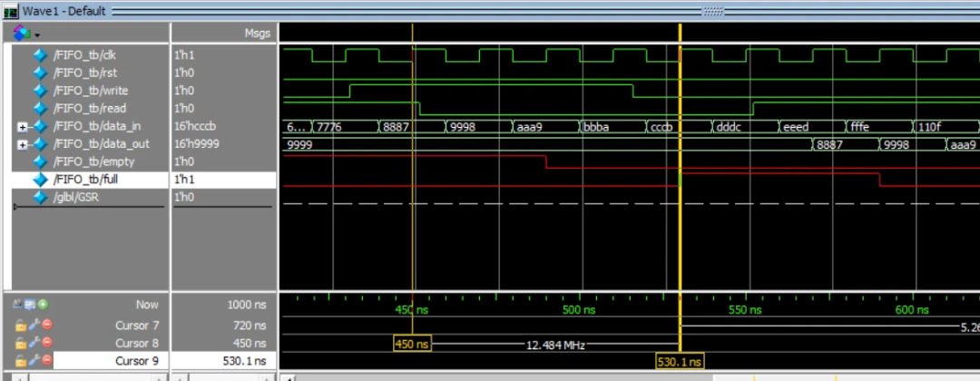
Task: Toggle the lock for Cursor 7
Action: point(20,325)
